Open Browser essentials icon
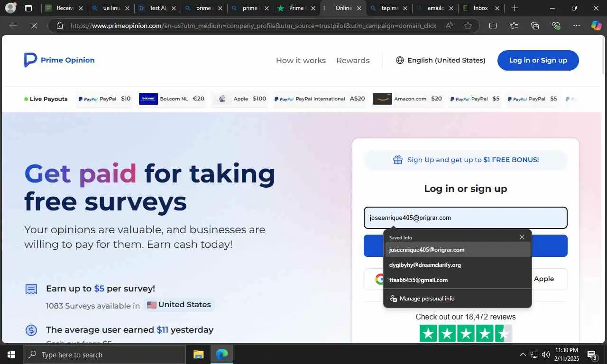607x364 pixels. 556,26
